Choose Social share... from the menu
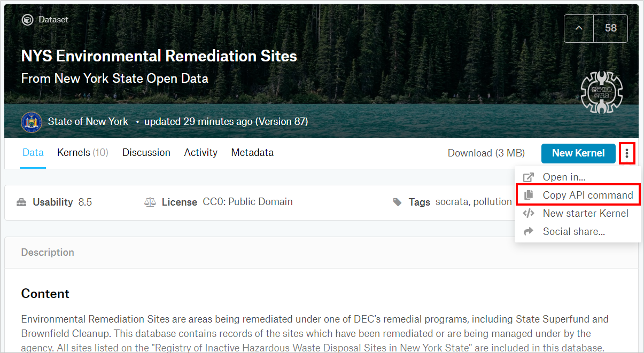The width and height of the screenshot is (644, 353). pos(578,232)
